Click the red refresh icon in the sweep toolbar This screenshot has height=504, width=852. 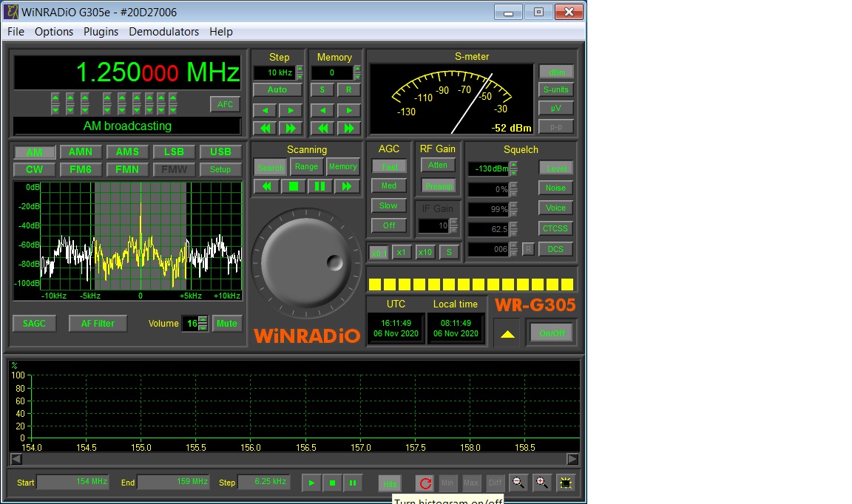(x=425, y=483)
